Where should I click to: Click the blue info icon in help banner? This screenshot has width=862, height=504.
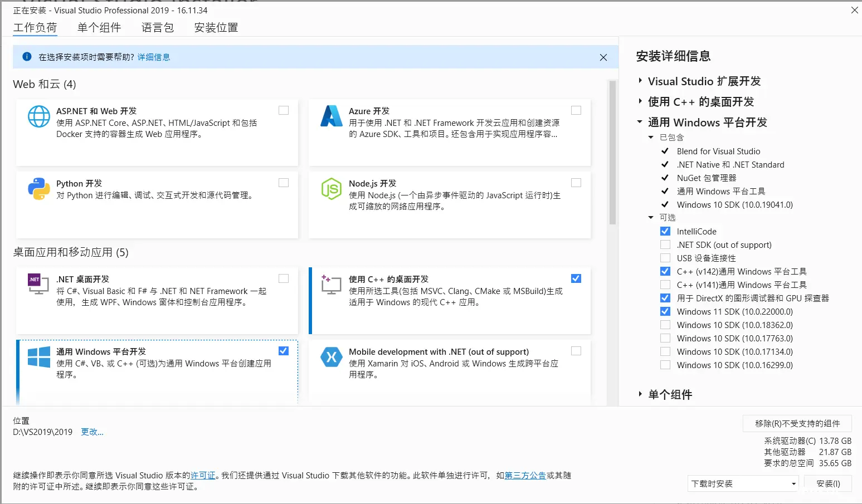[27, 57]
